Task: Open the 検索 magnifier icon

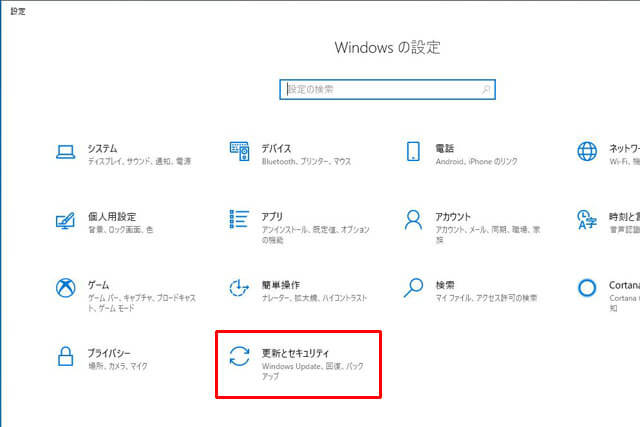Action: [413, 288]
